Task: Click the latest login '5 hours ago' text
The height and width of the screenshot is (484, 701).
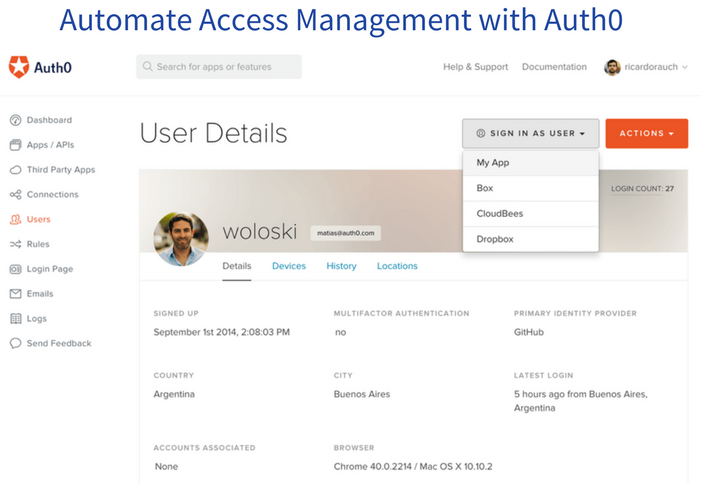Action: (x=580, y=401)
